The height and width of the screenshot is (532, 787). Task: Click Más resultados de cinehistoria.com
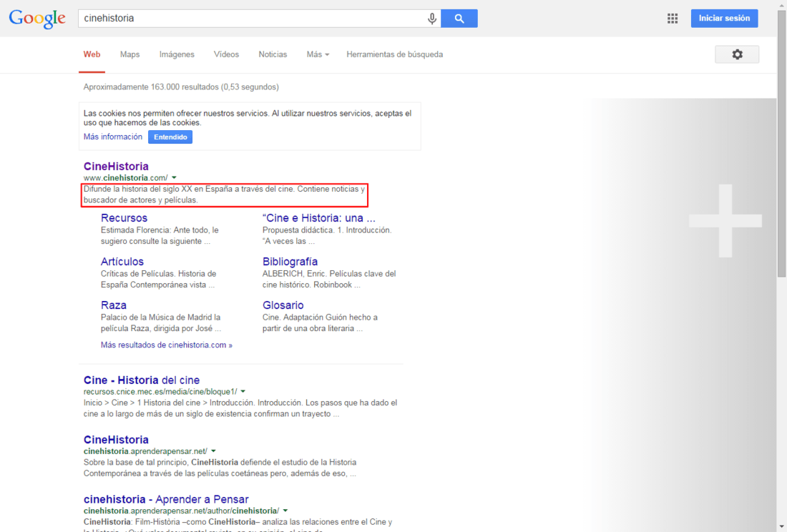click(x=167, y=345)
